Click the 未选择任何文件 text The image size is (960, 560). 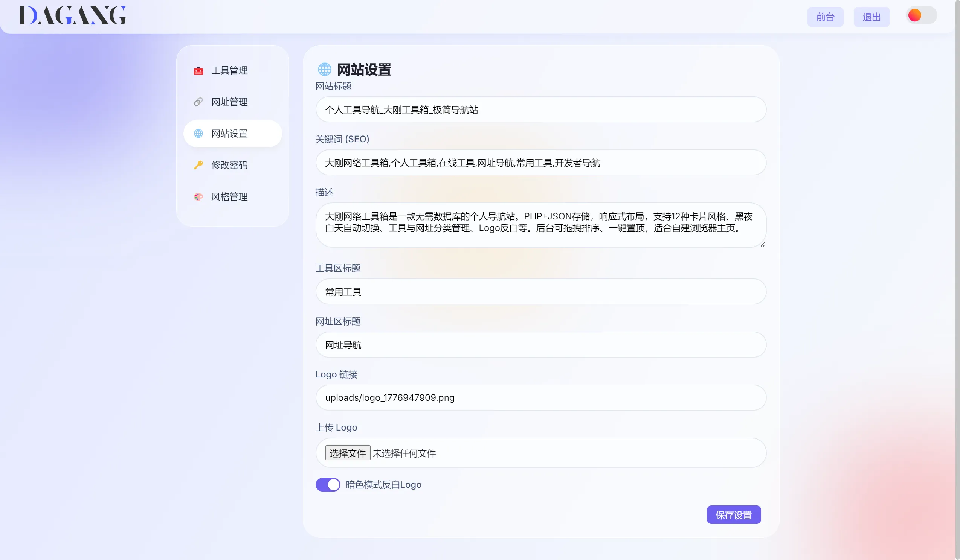coord(404,453)
